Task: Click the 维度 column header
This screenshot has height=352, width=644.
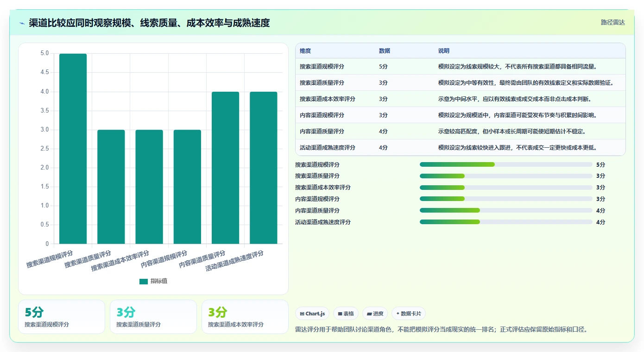Action: tap(305, 51)
